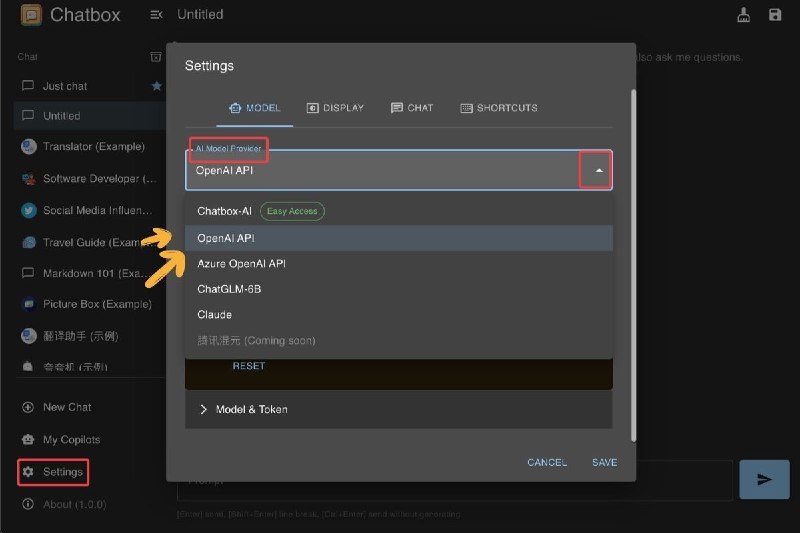
Task: Click the Chatbox app logo icon
Action: 31,14
